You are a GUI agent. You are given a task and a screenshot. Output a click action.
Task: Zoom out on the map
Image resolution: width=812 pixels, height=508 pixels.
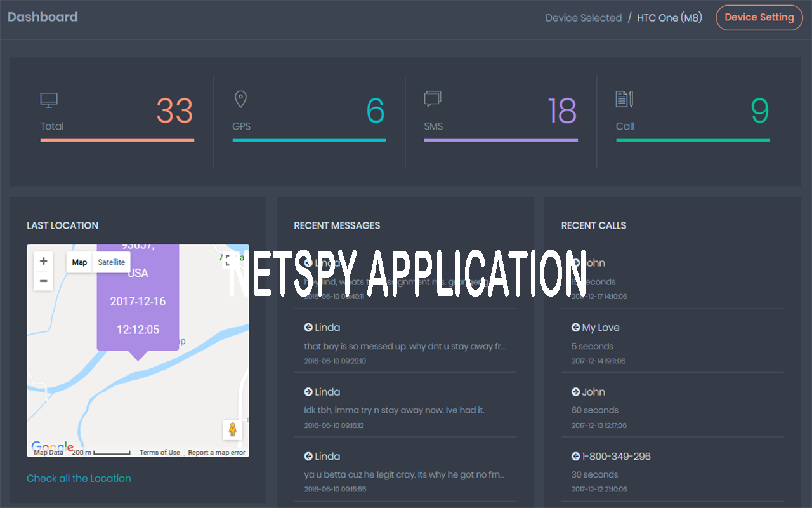pos(43,281)
